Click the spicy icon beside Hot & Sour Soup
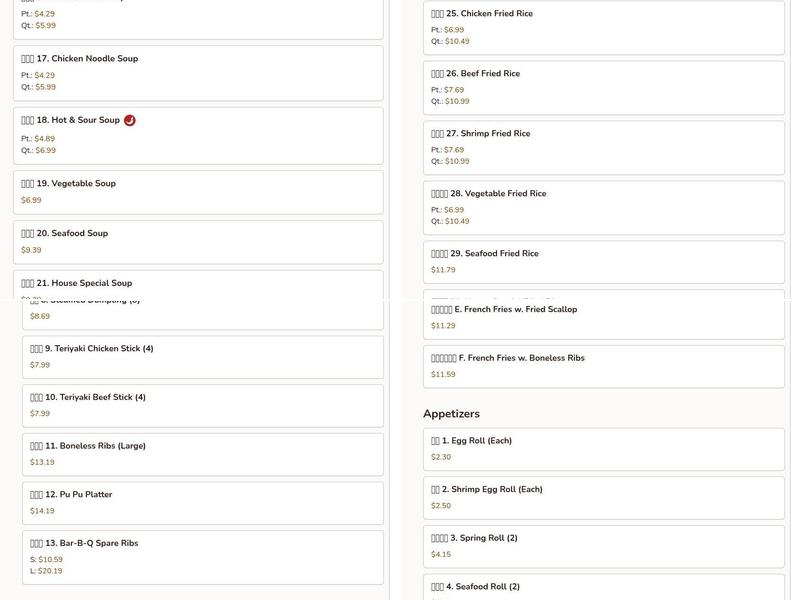Image resolution: width=800 pixels, height=600 pixels. (x=130, y=120)
